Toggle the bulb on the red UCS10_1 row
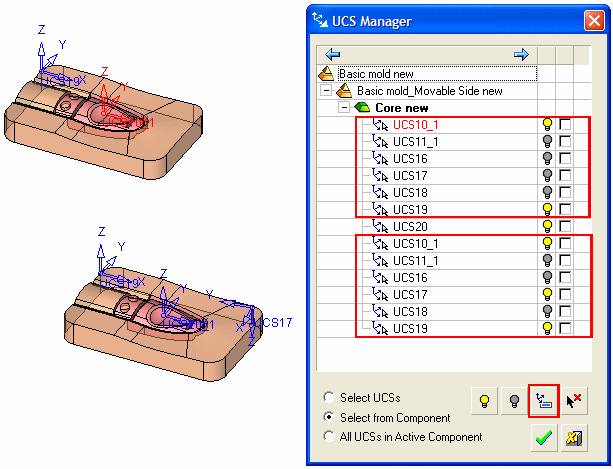 tap(547, 124)
